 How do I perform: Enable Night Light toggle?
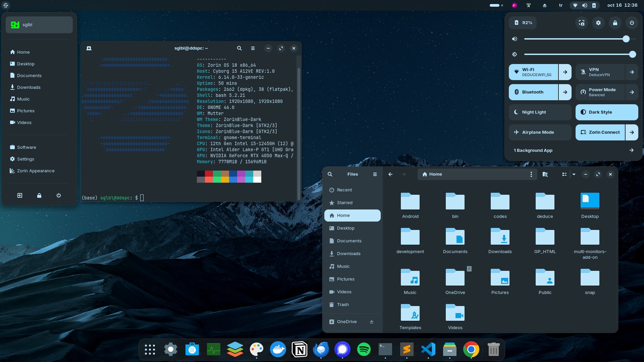[x=540, y=112]
